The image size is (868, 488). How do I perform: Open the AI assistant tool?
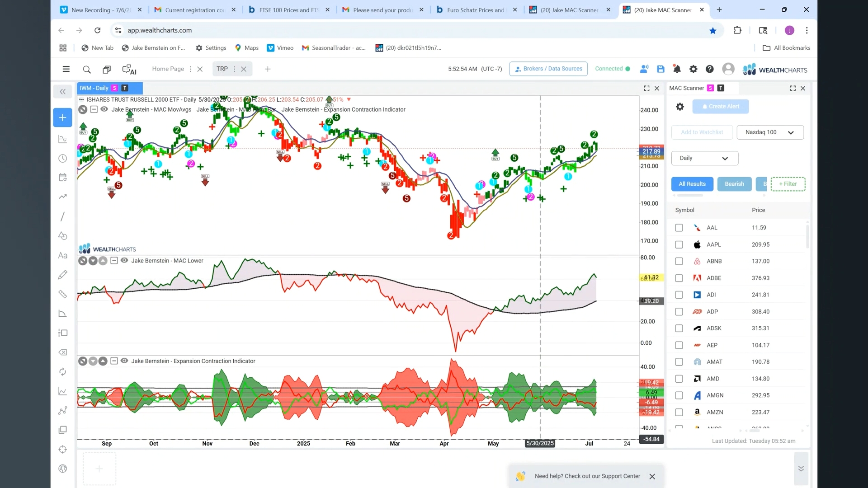[x=129, y=69]
